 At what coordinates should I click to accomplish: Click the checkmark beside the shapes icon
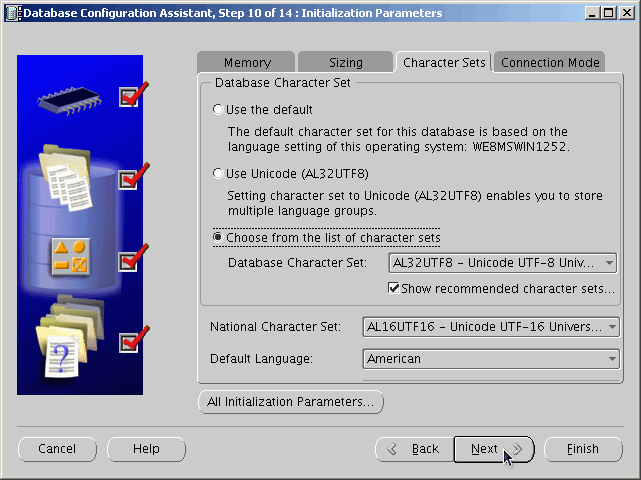[x=133, y=259]
